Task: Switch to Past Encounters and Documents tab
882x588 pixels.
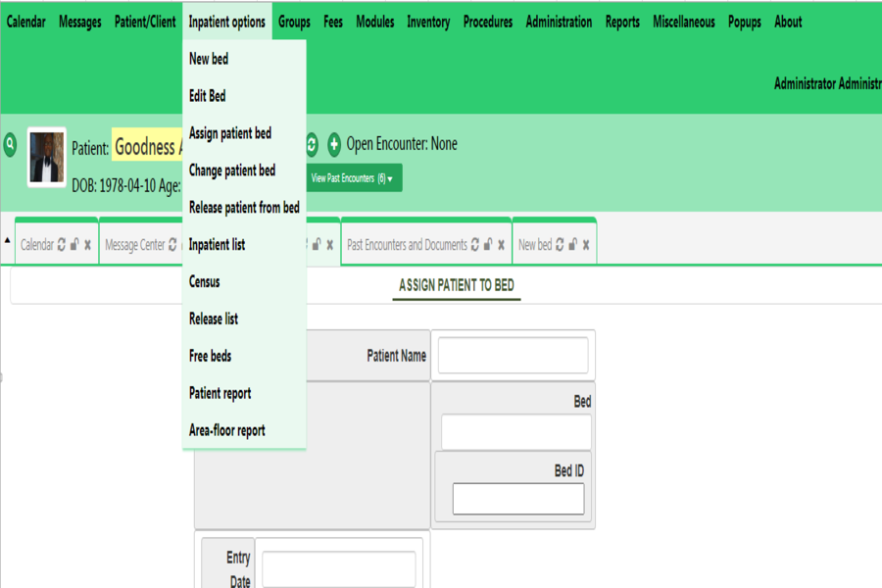Action: [407, 245]
